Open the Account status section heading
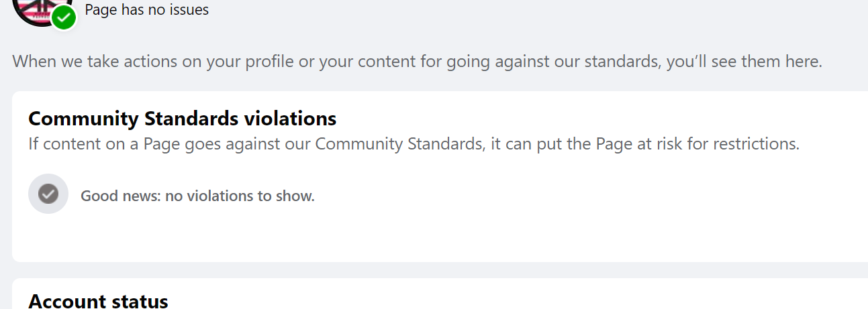This screenshot has width=868, height=309. click(x=98, y=301)
